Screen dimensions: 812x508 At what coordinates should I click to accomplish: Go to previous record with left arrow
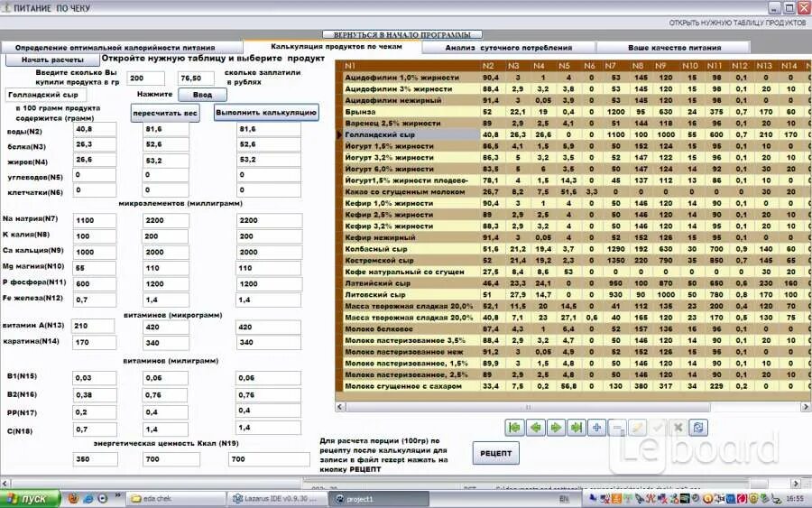tap(535, 428)
